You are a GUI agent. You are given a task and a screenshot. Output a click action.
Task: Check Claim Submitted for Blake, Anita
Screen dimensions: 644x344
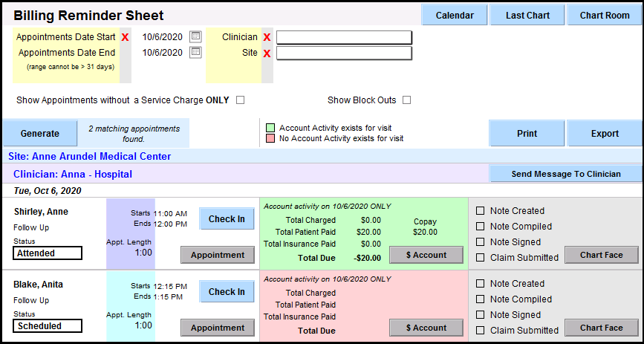(480, 331)
